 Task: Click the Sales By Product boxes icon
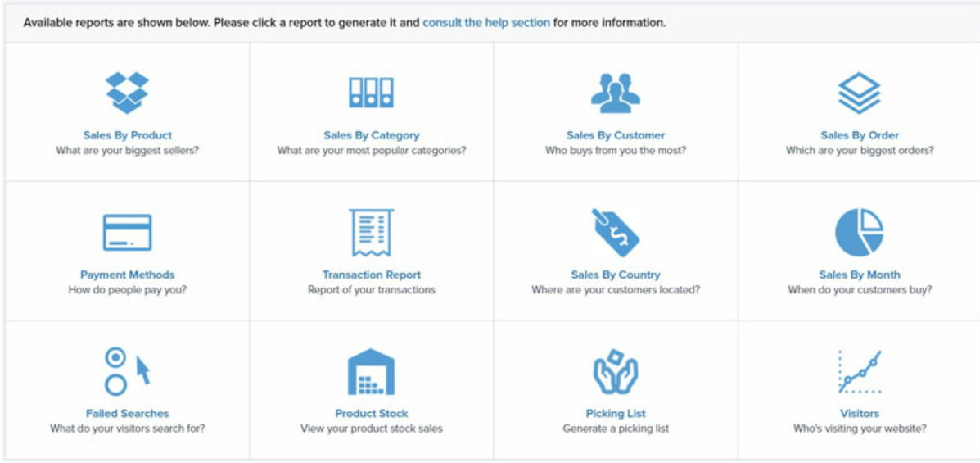[x=128, y=93]
